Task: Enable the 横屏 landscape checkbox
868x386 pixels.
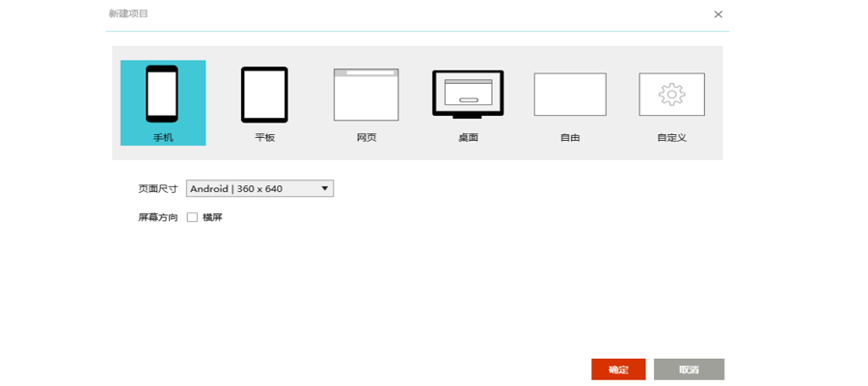Action: coord(192,218)
